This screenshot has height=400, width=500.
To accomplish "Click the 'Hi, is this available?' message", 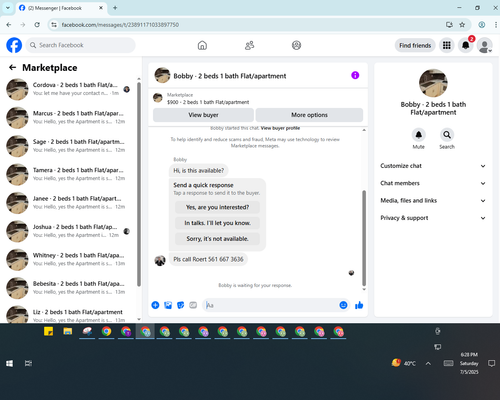I will pyautogui.click(x=199, y=170).
